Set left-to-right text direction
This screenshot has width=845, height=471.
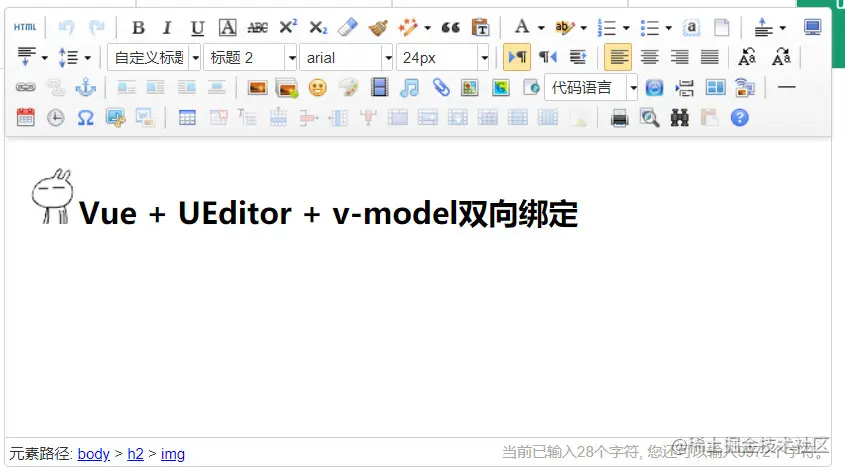[517, 57]
